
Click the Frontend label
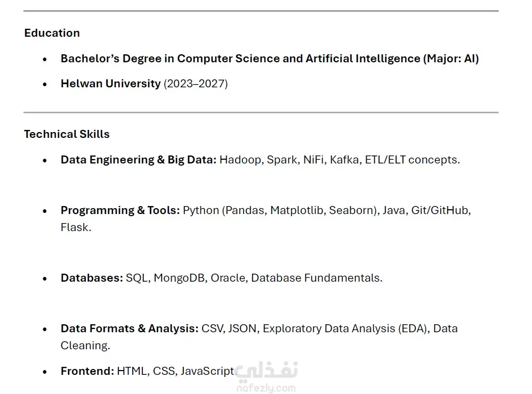pos(87,371)
